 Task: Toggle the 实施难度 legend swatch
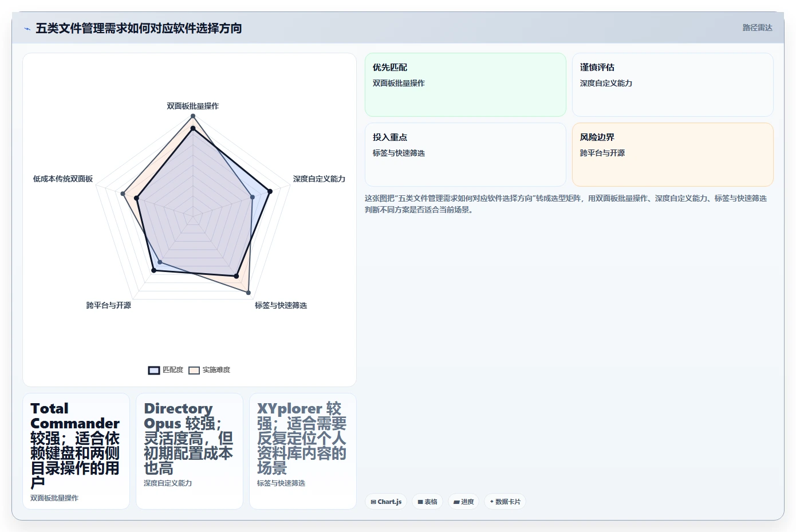tap(194, 371)
